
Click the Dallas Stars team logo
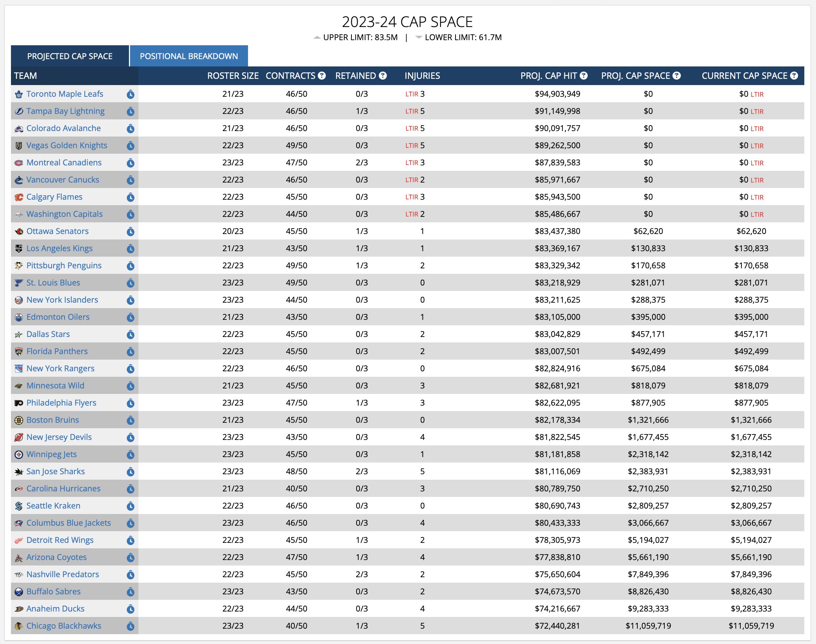pyautogui.click(x=19, y=334)
